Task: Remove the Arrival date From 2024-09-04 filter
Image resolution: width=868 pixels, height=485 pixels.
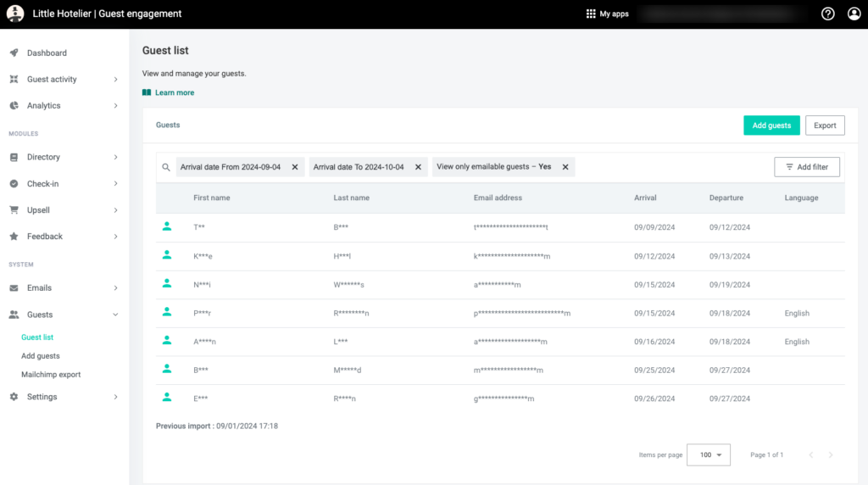Action: 295,167
